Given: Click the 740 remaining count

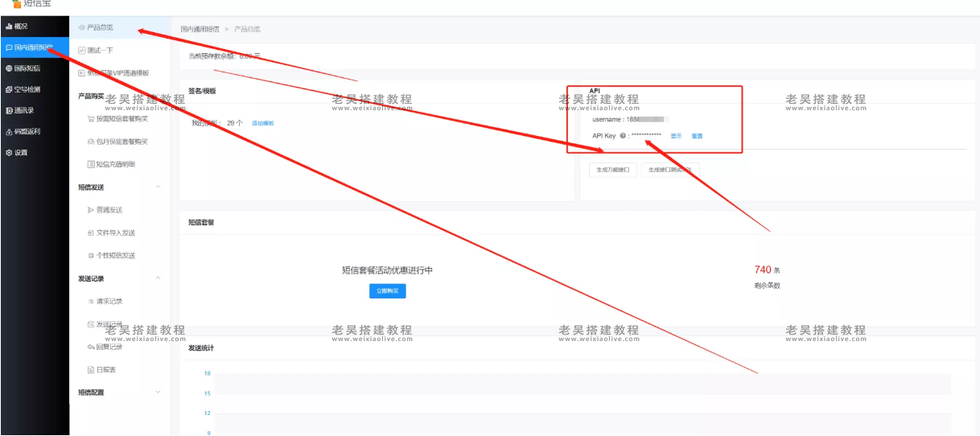Looking at the screenshot, I should [x=763, y=269].
